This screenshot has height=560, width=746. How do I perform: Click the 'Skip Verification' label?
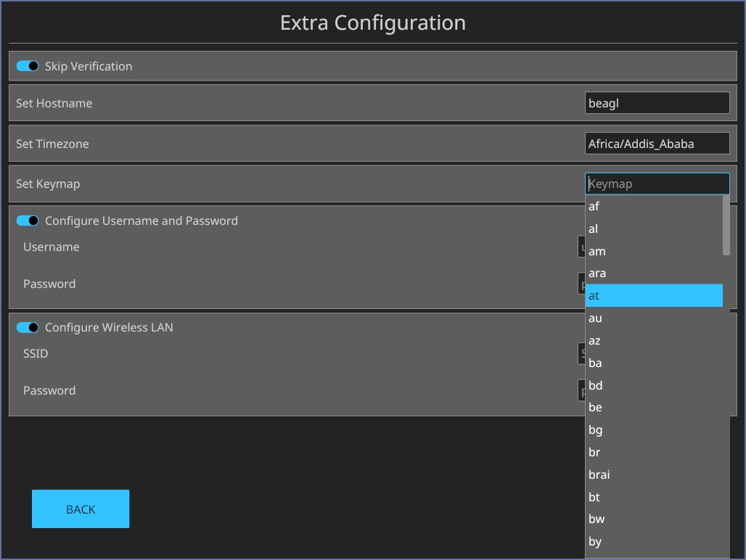89,66
